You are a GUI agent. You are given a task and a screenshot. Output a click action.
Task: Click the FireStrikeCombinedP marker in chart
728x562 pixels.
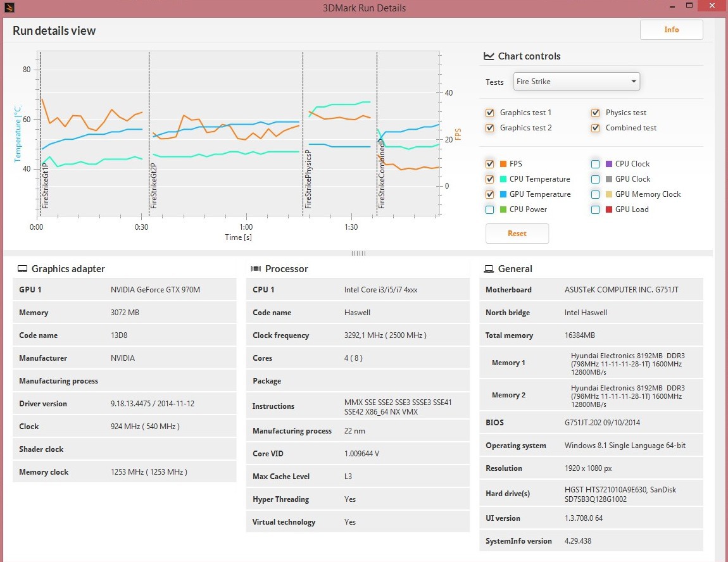(x=382, y=175)
